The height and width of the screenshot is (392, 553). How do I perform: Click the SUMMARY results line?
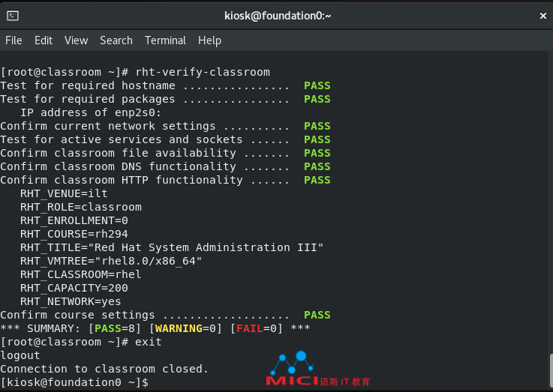(x=155, y=328)
